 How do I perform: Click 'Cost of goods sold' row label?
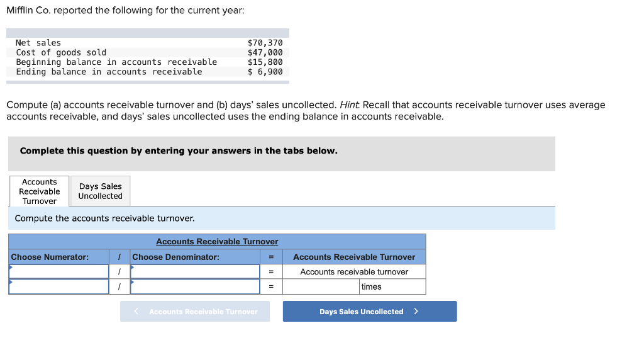coord(61,53)
